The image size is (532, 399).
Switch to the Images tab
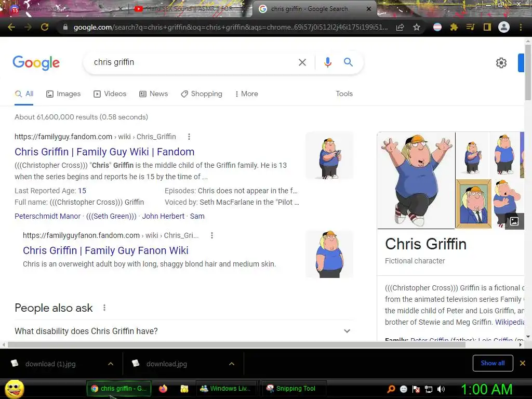pos(63,94)
